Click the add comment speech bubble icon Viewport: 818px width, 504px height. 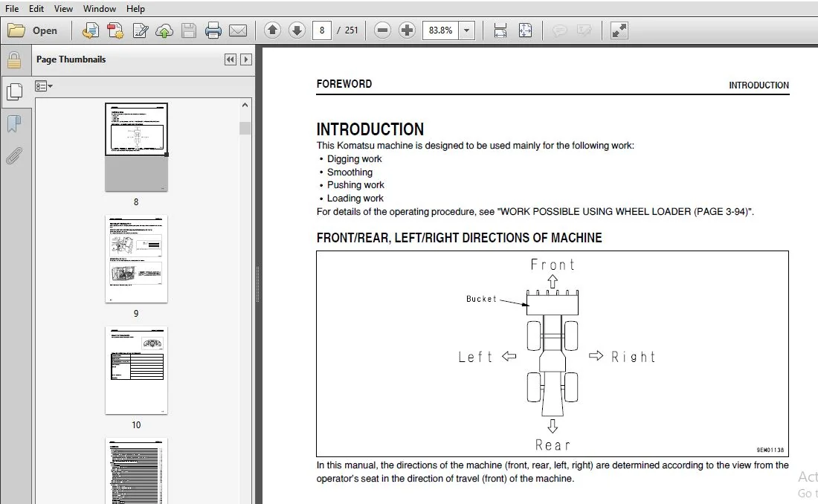(559, 30)
